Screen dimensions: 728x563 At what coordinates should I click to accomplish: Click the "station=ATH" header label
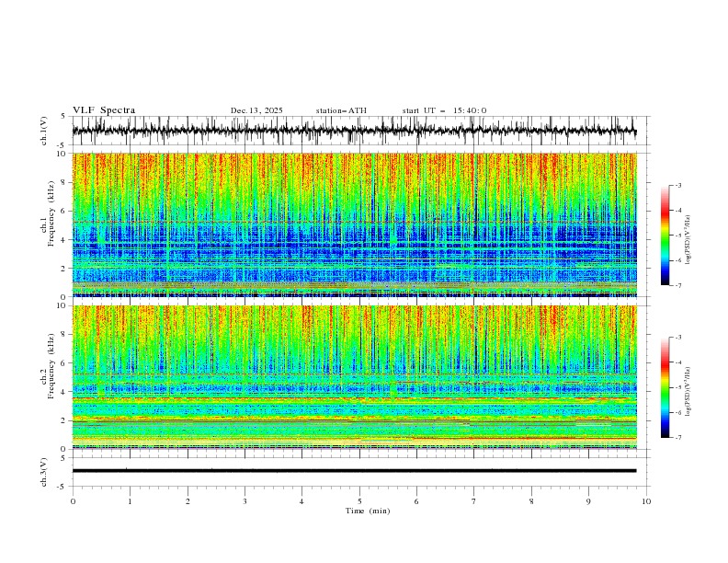tap(341, 110)
